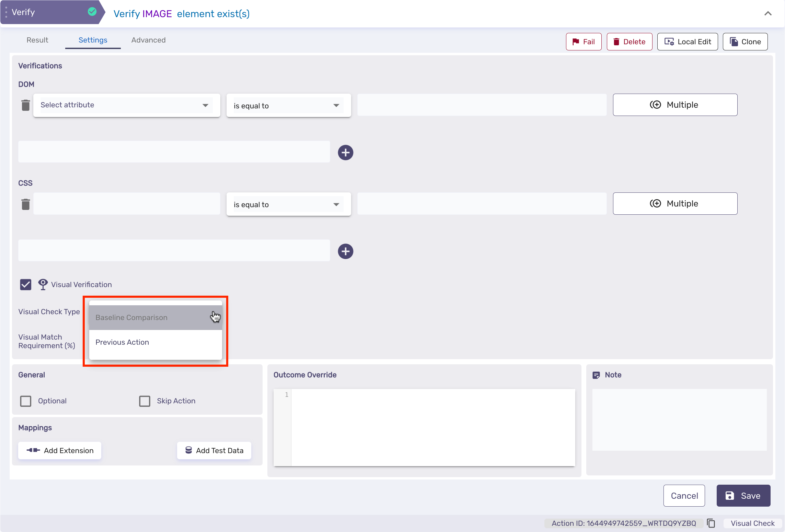Save the action settings
Viewport: 785px width, 532px height.
click(x=743, y=496)
